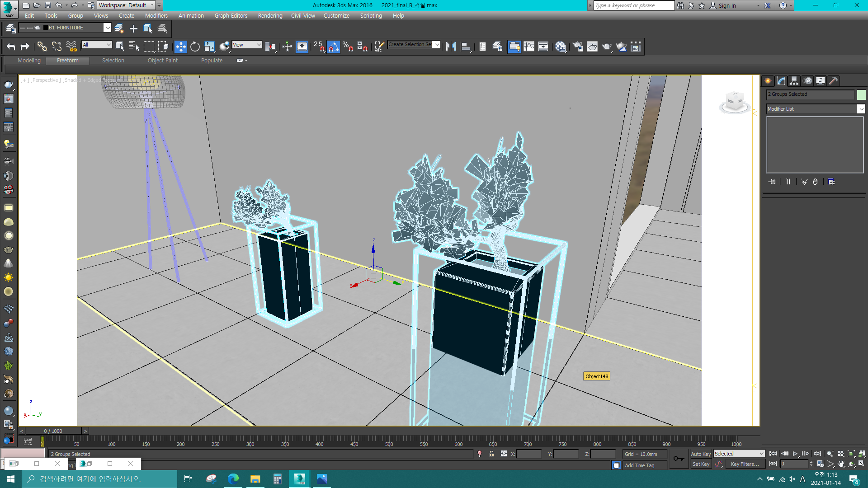Click the Modeling tab
This screenshot has height=488, width=868.
click(x=28, y=60)
